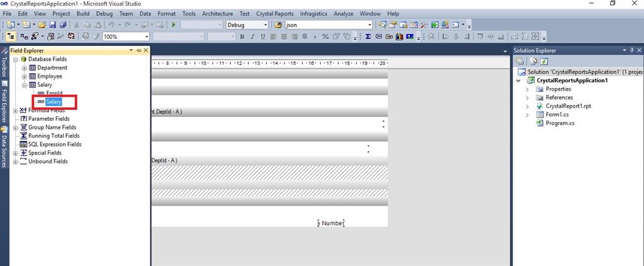The width and height of the screenshot is (644, 266).
Task: Click the Align Left text icon
Action: [274, 36]
